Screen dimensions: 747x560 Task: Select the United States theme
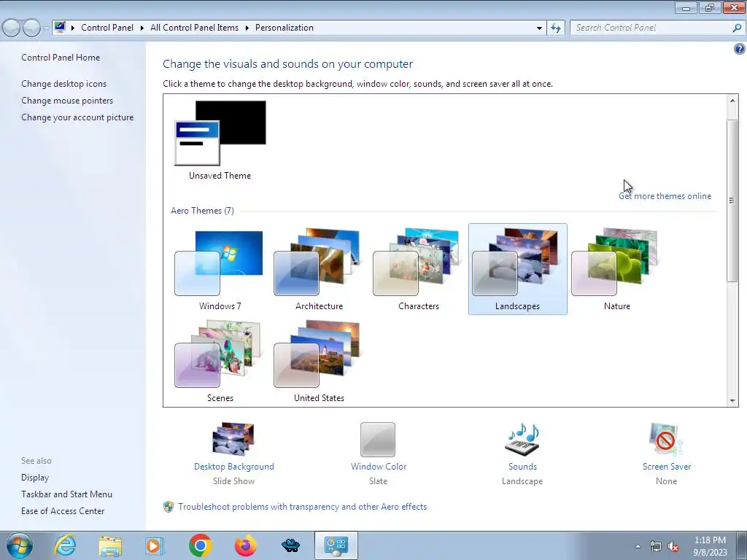[x=318, y=354]
